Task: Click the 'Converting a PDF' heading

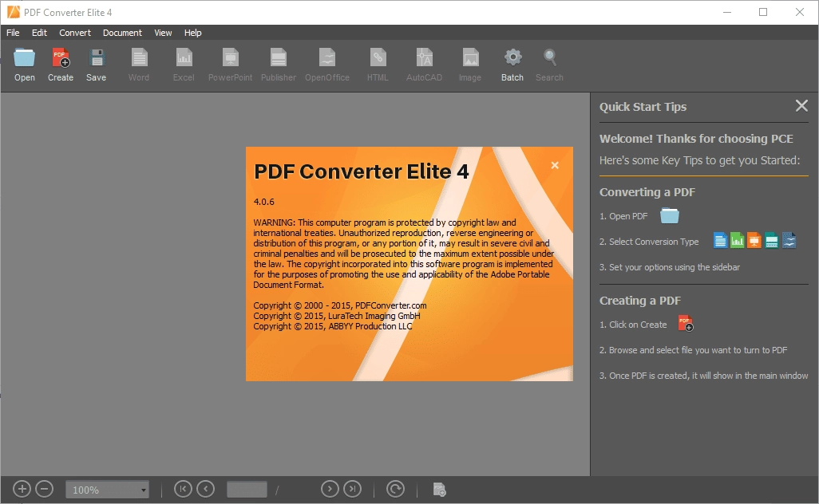Action: point(647,192)
